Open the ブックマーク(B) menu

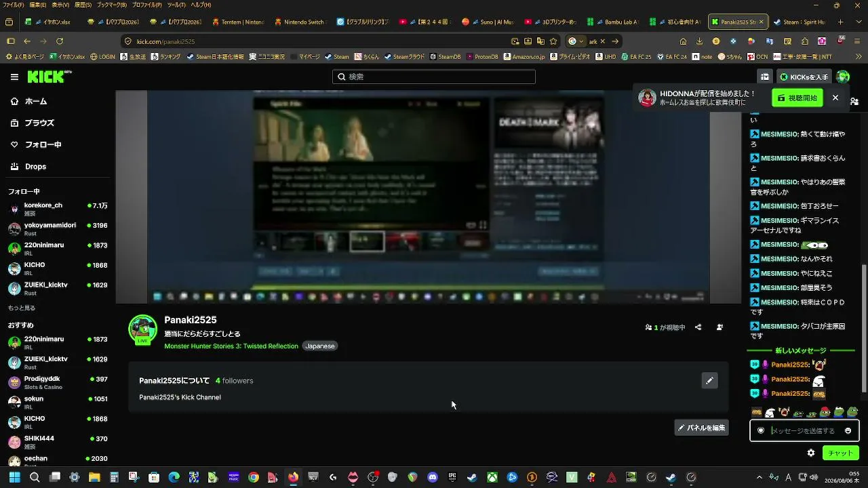coord(111,5)
